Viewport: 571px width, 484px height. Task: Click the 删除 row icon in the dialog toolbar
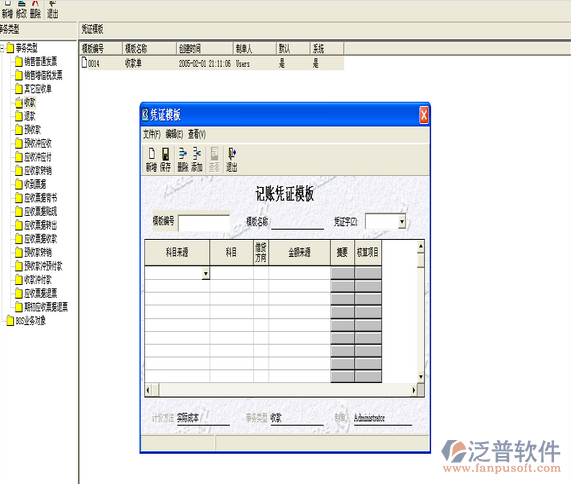[x=183, y=154]
